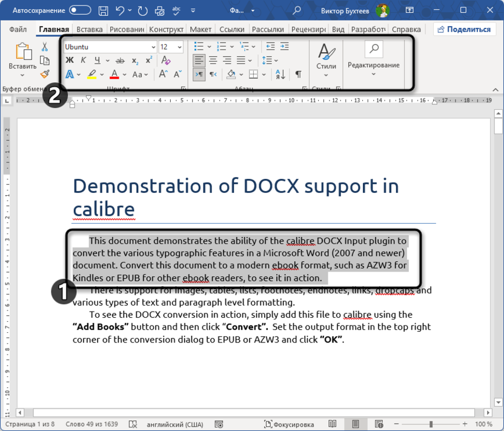The image size is (504, 431).
Task: Apply bold formatting with the Ж icon
Action: (x=69, y=58)
